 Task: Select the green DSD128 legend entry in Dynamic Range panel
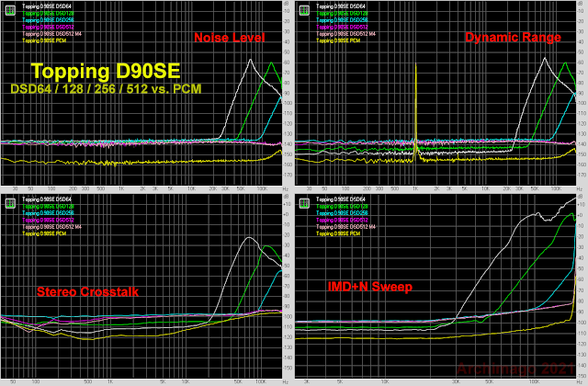point(342,13)
